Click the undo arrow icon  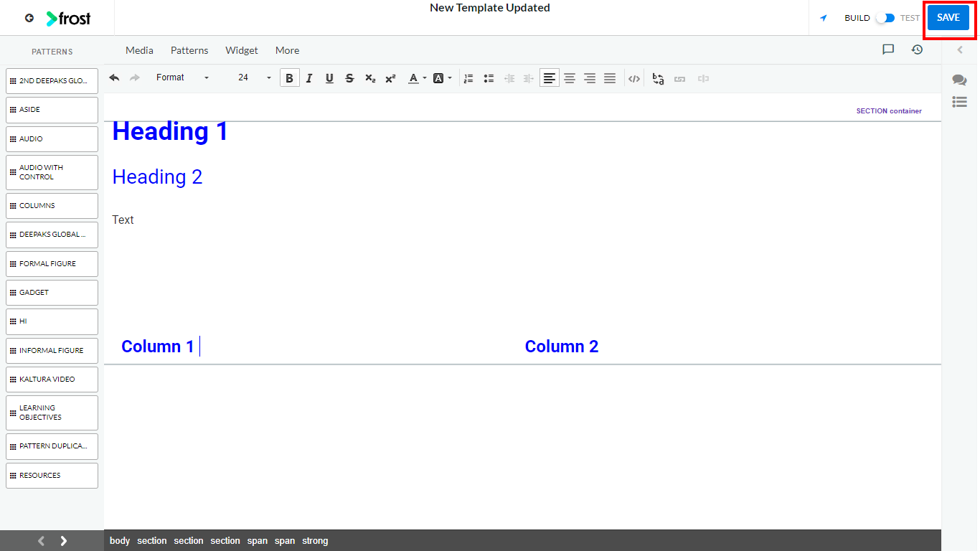tap(114, 77)
